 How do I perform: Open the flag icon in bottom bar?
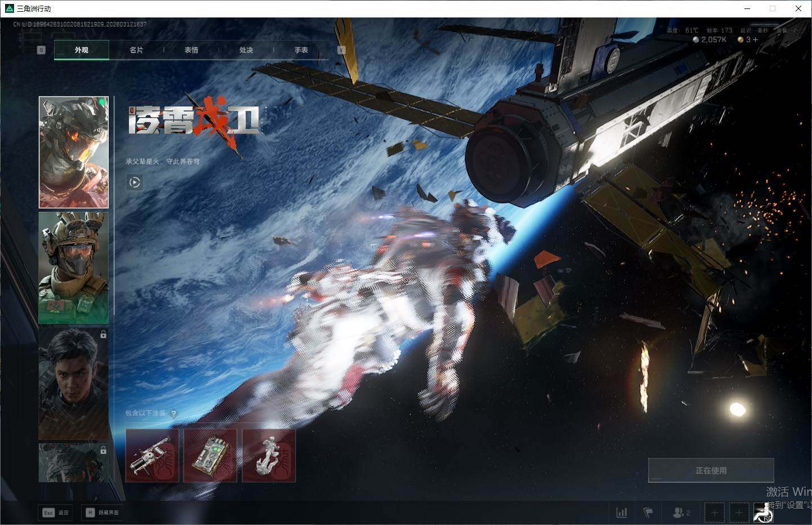click(x=648, y=513)
